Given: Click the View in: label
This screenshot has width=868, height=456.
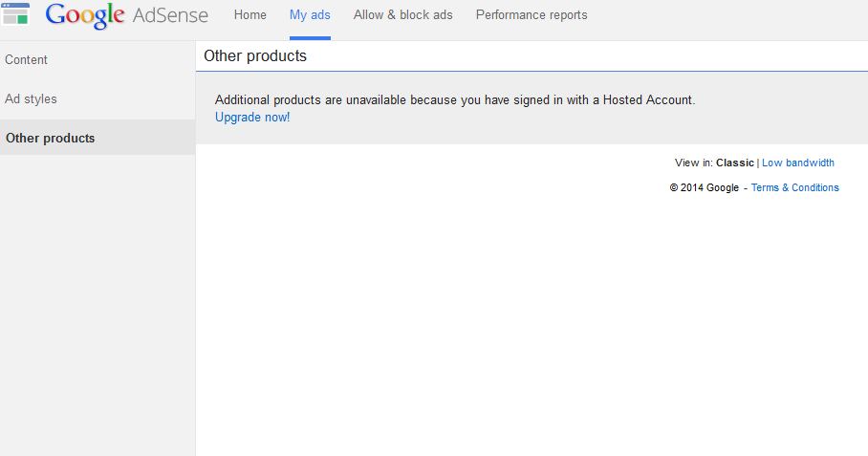Looking at the screenshot, I should click(x=694, y=163).
